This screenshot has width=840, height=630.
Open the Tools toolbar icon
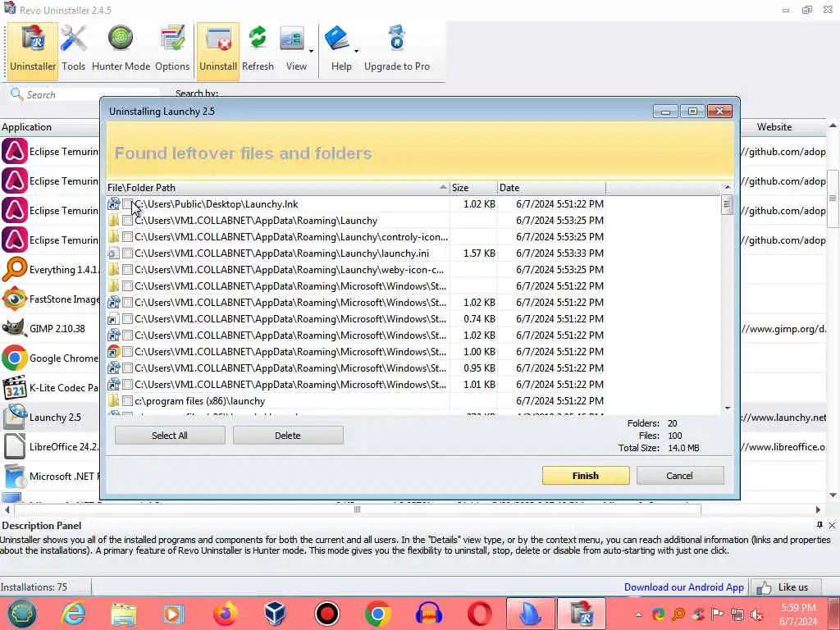[73, 50]
